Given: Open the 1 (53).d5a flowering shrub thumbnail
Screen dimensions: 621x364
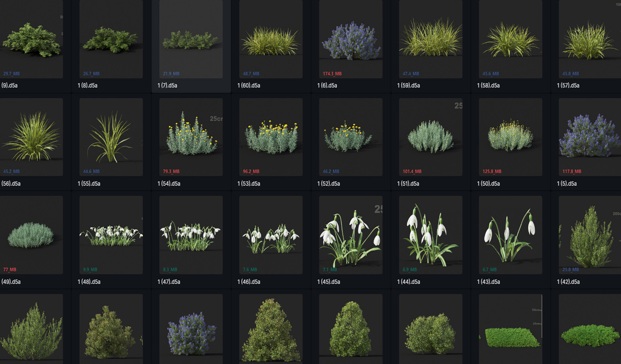Looking at the screenshot, I should tap(271, 137).
